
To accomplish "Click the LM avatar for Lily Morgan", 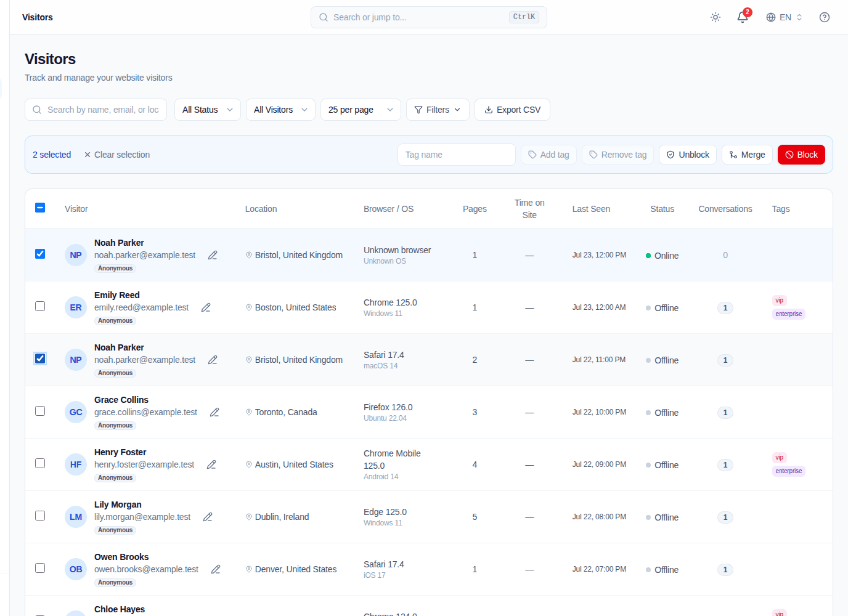I will (x=76, y=517).
